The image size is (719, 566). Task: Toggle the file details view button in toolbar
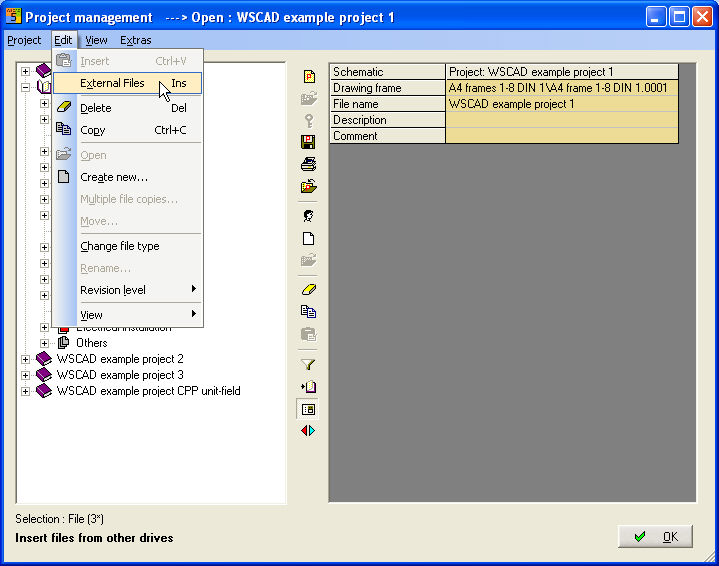coord(309,409)
